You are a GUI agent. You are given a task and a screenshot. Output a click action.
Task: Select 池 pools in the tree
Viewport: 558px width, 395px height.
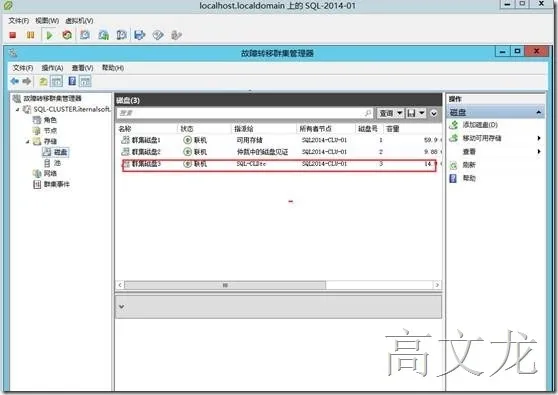[57, 163]
